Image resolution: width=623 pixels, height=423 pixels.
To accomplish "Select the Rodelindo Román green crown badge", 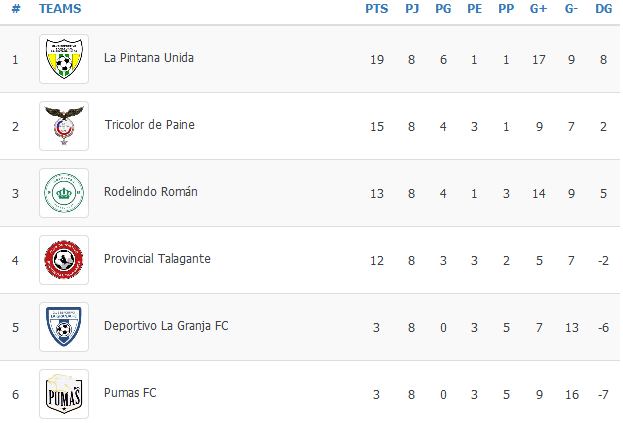I will [64, 193].
